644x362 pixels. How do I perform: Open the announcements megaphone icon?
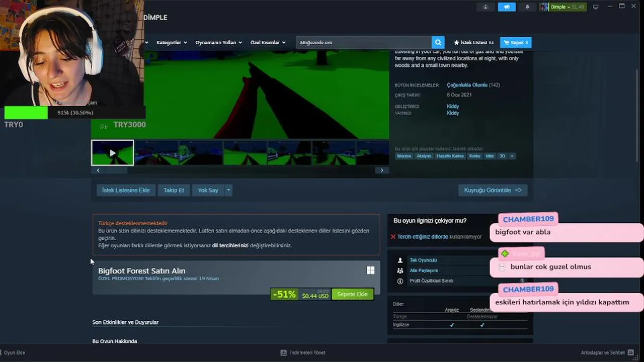[x=506, y=7]
